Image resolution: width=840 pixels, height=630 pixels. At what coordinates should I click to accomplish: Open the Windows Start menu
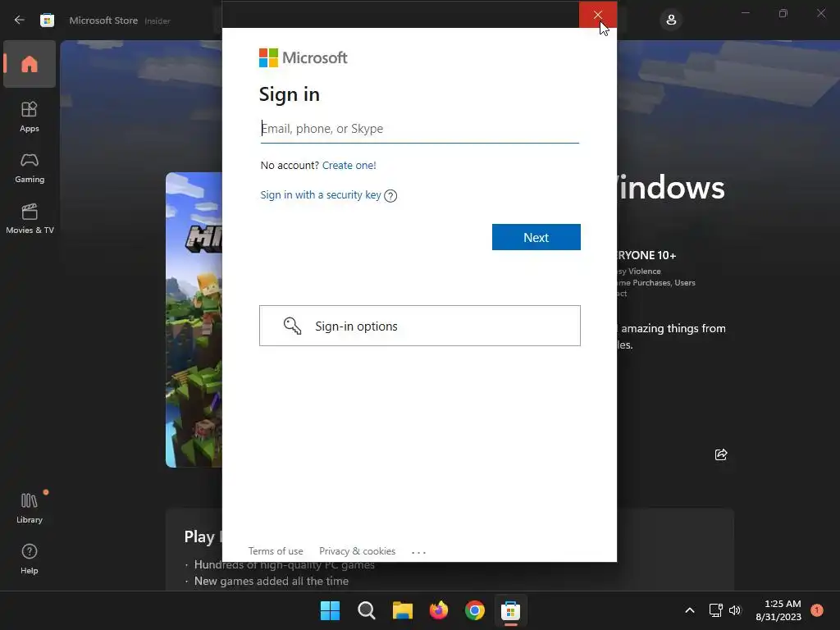pyautogui.click(x=330, y=610)
